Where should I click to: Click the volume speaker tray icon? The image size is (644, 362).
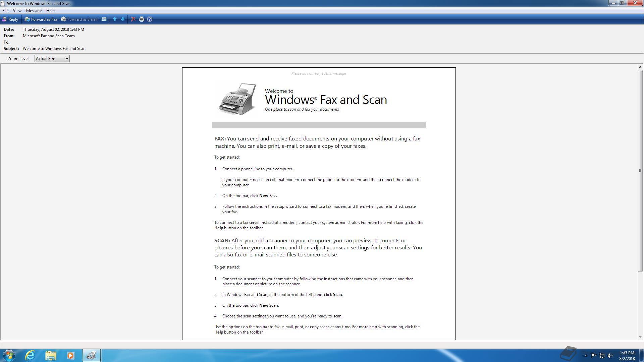pos(610,356)
